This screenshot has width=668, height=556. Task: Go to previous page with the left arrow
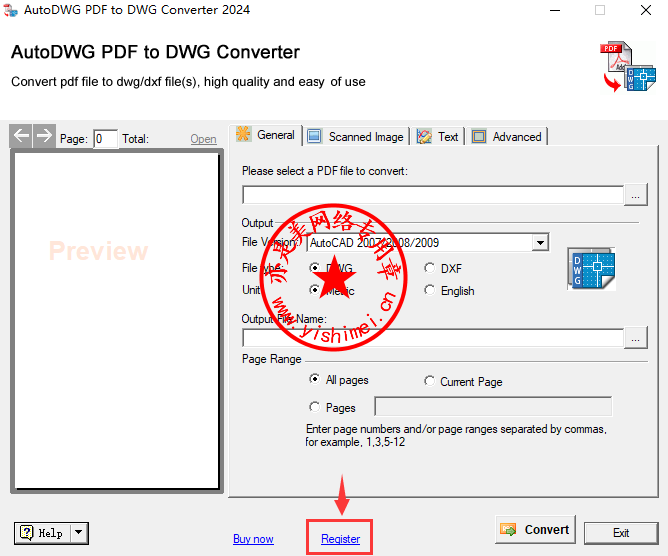pyautogui.click(x=21, y=136)
